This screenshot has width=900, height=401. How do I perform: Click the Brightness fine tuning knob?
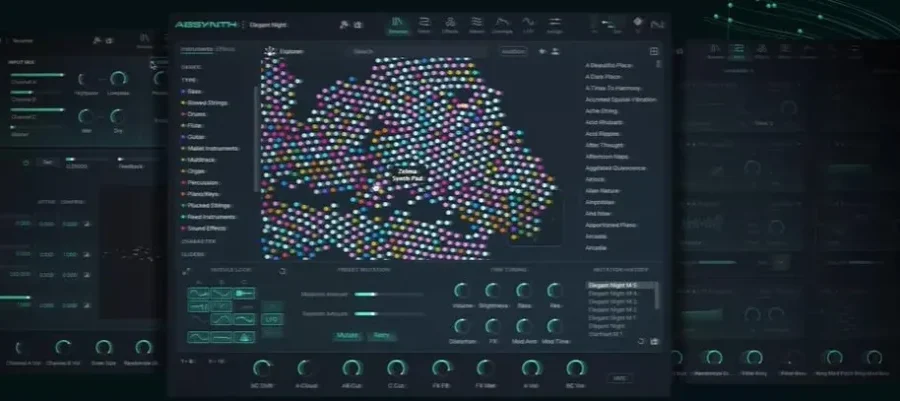coord(492,290)
